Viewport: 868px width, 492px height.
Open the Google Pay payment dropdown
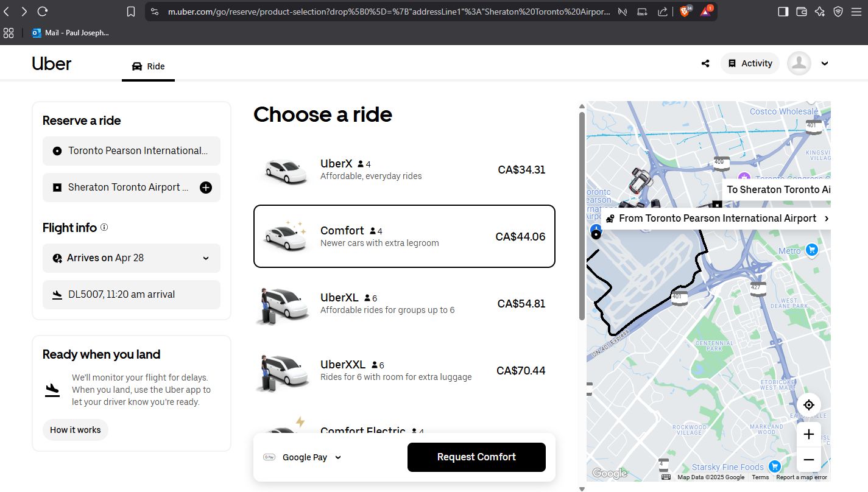(303, 457)
